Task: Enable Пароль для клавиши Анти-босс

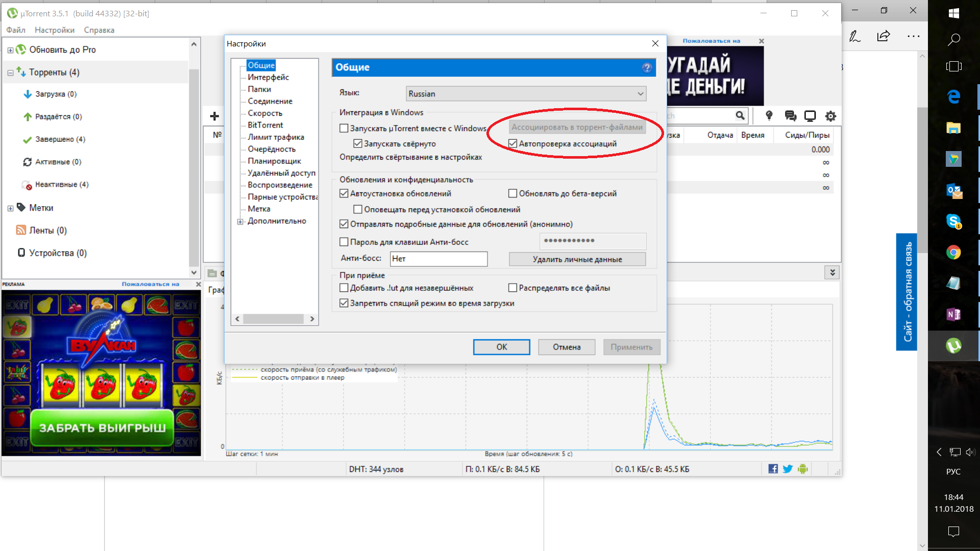Action: pos(344,242)
